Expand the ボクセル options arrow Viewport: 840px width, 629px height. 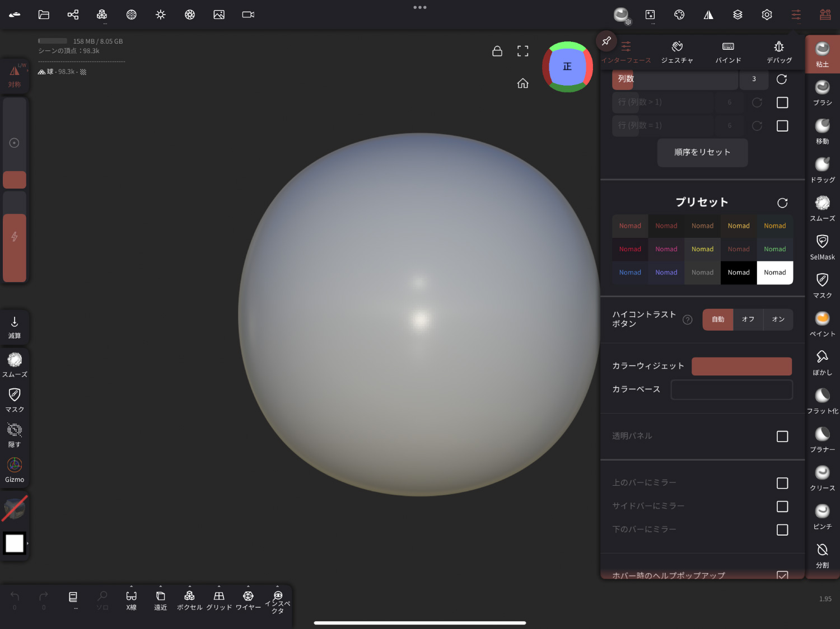pos(190,586)
